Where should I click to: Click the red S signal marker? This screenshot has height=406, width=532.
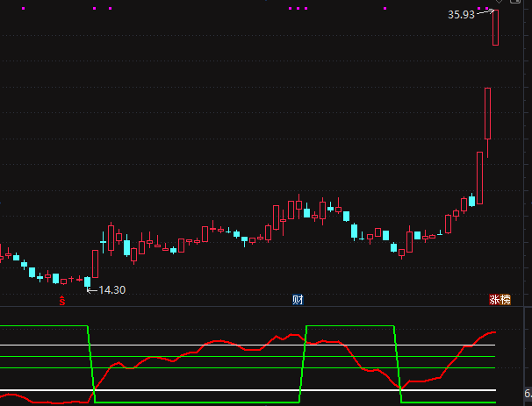click(x=62, y=300)
